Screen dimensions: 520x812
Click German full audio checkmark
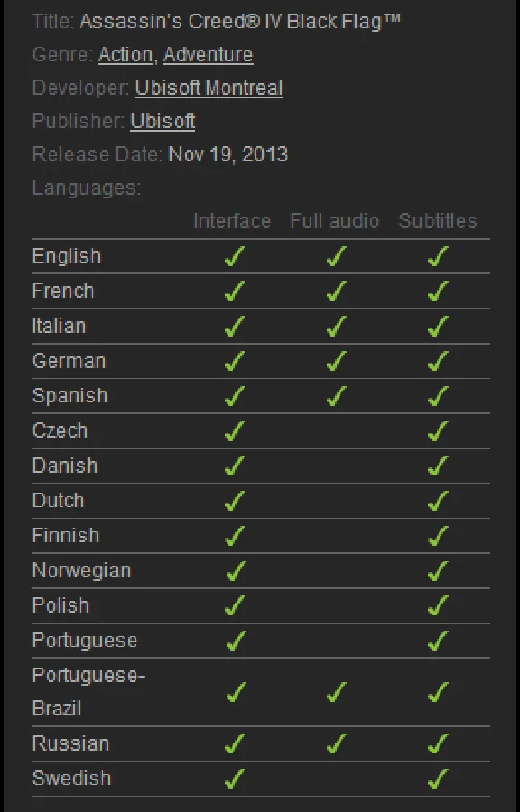click(x=337, y=361)
